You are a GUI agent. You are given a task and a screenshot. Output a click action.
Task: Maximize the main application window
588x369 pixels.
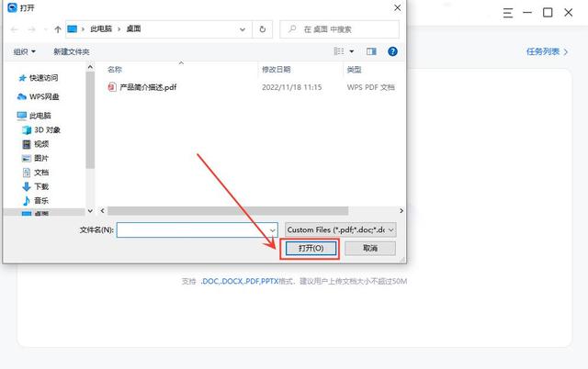(548, 13)
